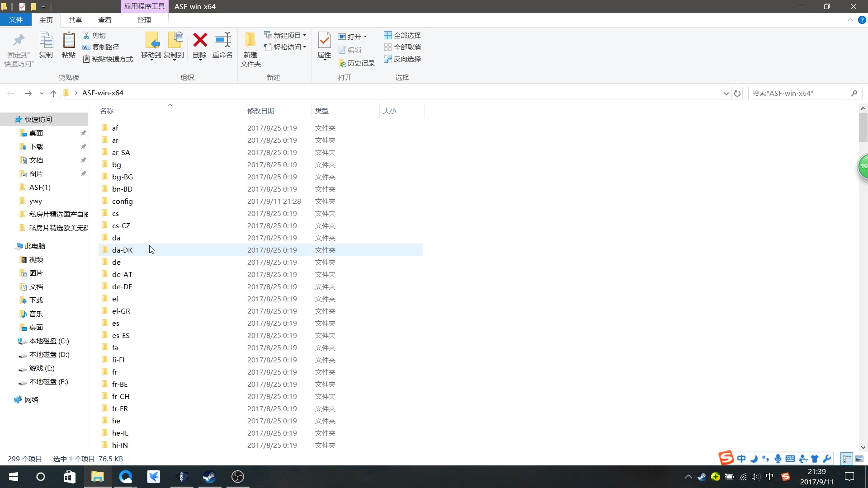Viewport: 868px width, 488px height.
Task: Click the Delete (删除) red X icon
Action: [200, 40]
